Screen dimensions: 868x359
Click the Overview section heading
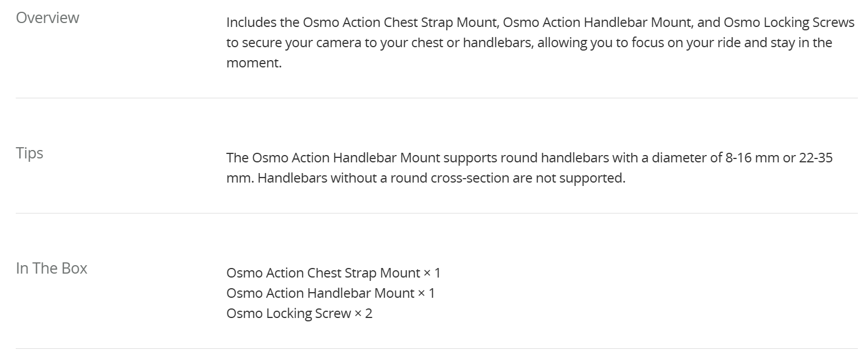click(48, 18)
